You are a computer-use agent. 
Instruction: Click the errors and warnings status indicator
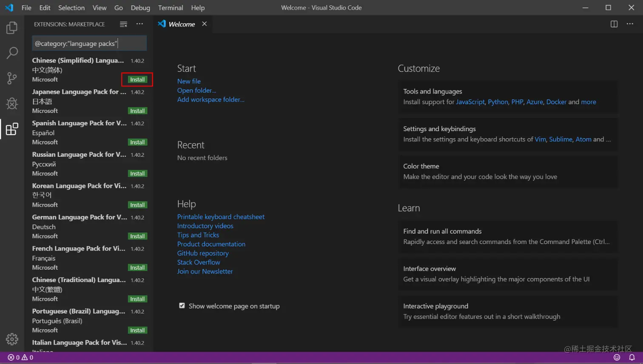point(20,358)
